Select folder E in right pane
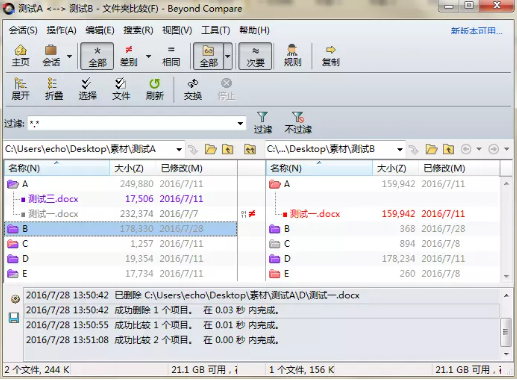Screen dimensions: 517x380 pos(383,274)
